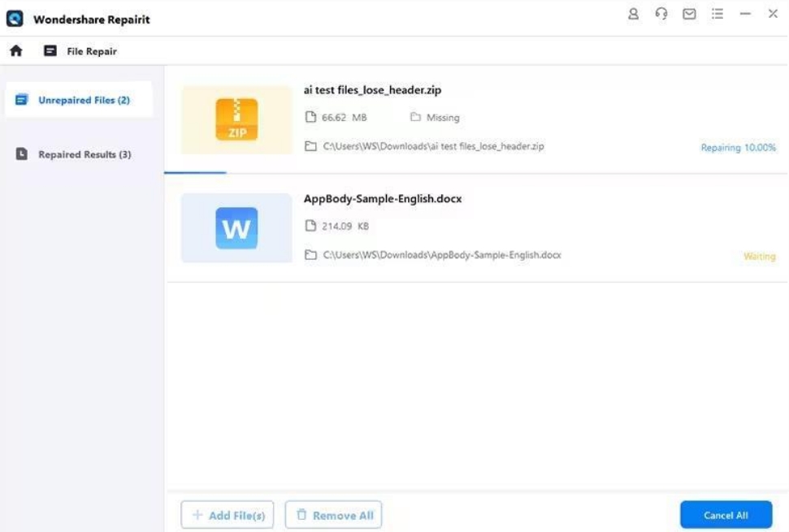Screen dimensions: 789x532
Task: Open the list menu icon
Action: click(717, 14)
